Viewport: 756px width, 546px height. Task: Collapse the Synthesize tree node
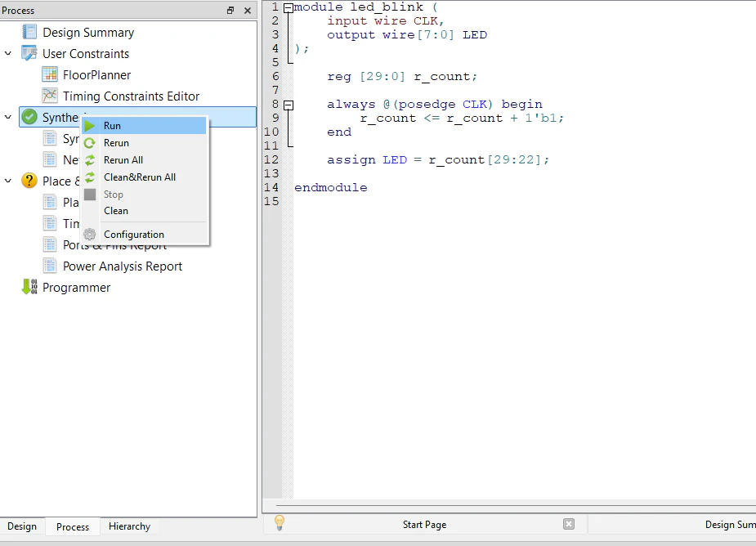pos(7,117)
